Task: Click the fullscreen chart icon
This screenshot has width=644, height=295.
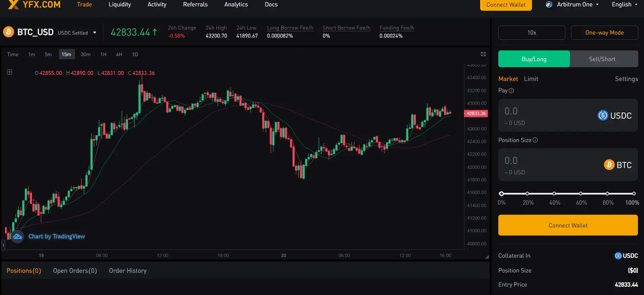Action: pyautogui.click(x=483, y=54)
